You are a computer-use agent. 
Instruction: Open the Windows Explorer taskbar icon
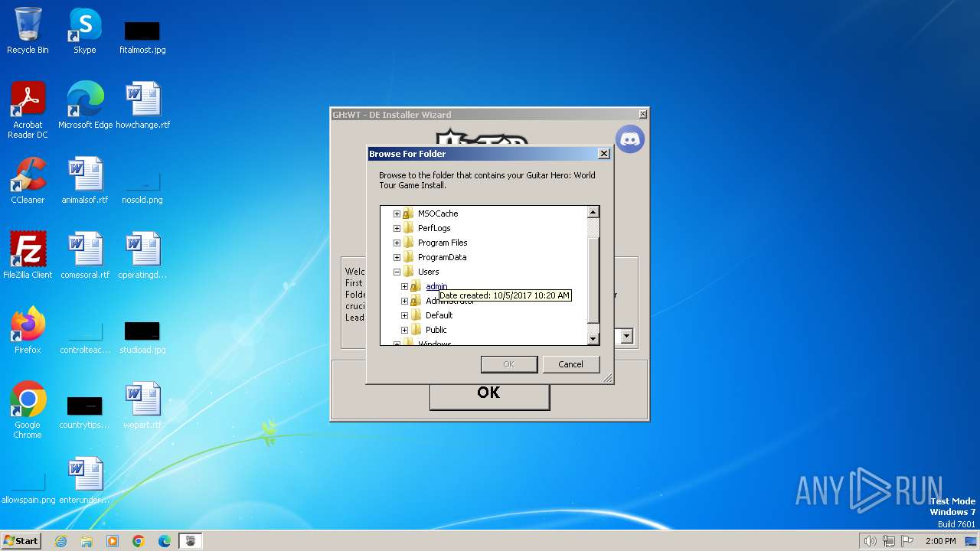[87, 541]
